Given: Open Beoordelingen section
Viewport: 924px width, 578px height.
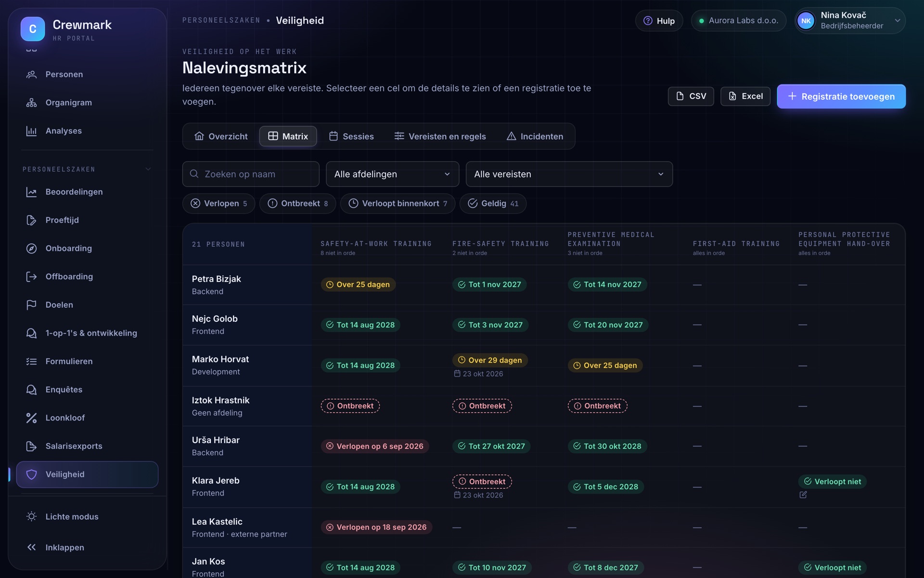Looking at the screenshot, I should pos(87,192).
